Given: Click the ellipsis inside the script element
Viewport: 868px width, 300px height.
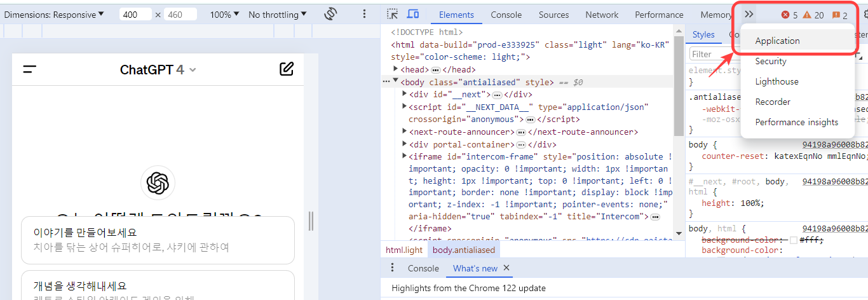Looking at the screenshot, I should click(529, 119).
